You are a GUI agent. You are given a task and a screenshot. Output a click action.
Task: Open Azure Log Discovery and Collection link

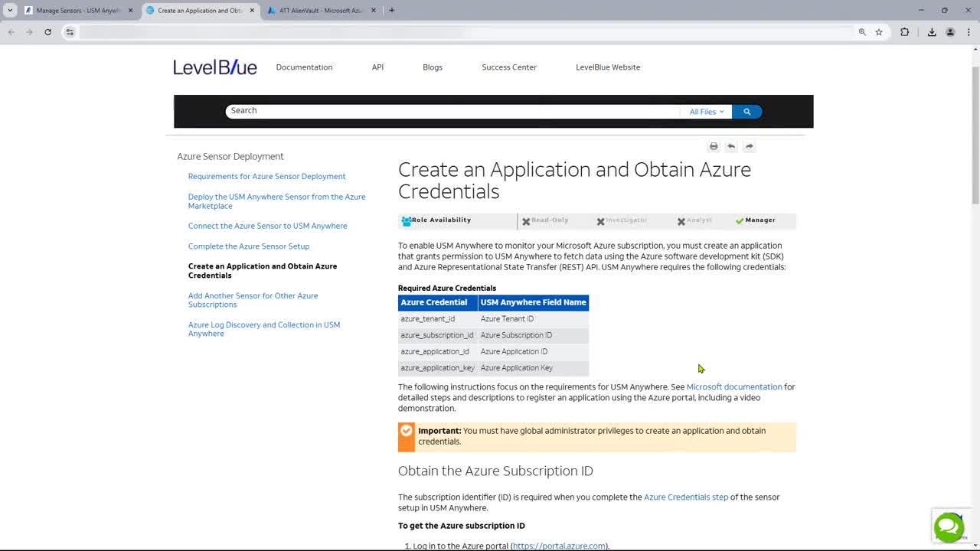tap(264, 329)
